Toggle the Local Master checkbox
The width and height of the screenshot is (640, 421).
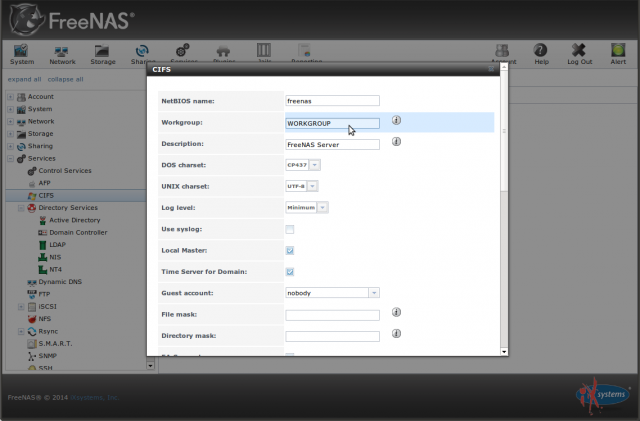pyautogui.click(x=290, y=251)
